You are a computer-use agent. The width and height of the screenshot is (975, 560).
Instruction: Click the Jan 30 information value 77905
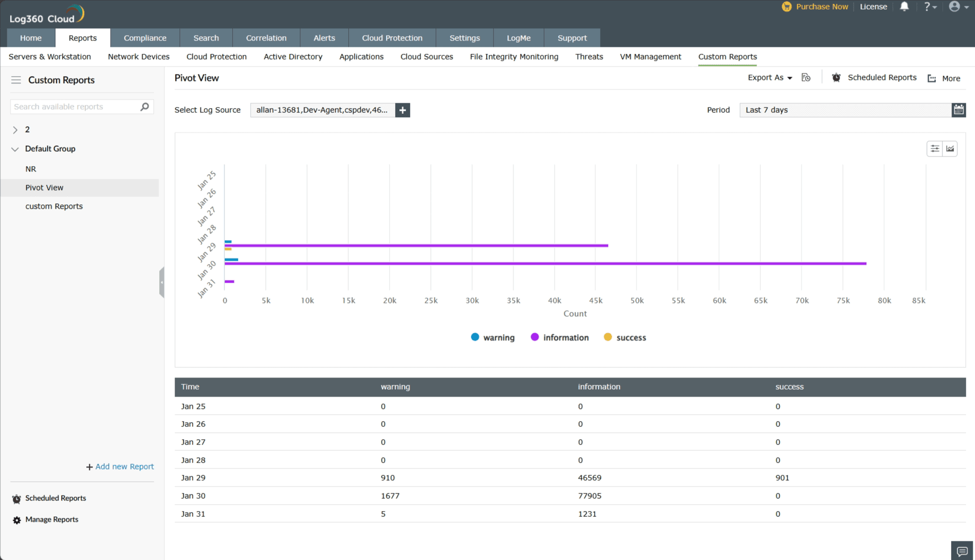589,496
